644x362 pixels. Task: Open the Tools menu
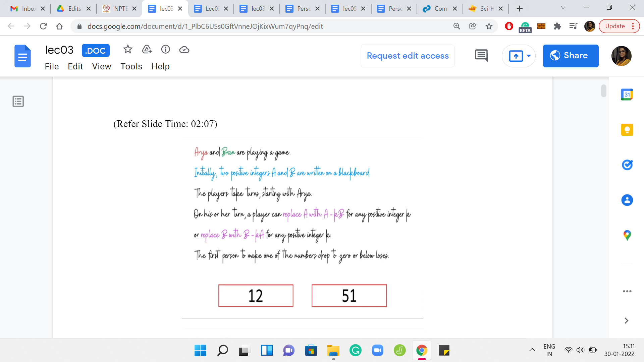point(131,66)
